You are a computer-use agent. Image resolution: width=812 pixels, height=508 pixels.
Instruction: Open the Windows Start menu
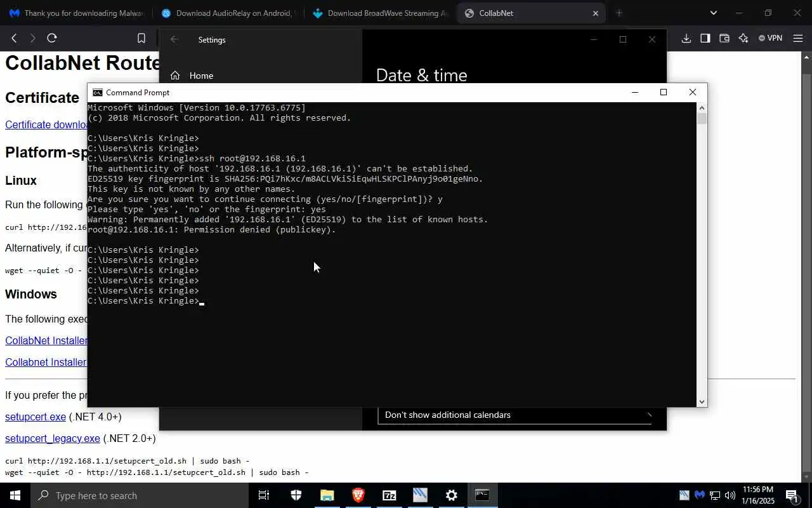pyautogui.click(x=15, y=495)
